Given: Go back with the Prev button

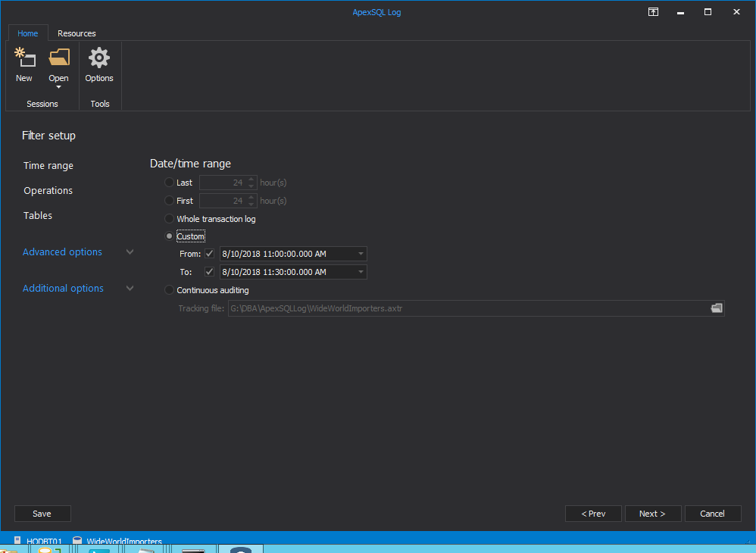Looking at the screenshot, I should pyautogui.click(x=593, y=514).
